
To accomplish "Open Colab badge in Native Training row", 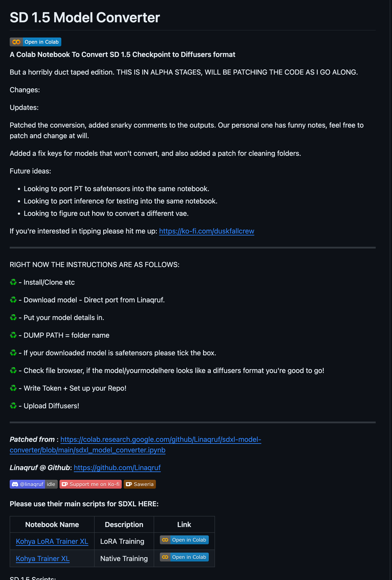I will click(x=184, y=557).
